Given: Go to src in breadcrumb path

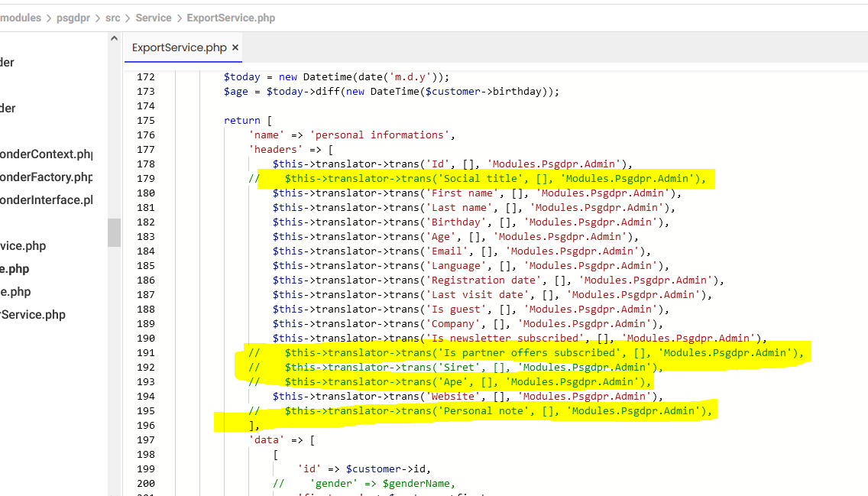Looking at the screenshot, I should (113, 18).
